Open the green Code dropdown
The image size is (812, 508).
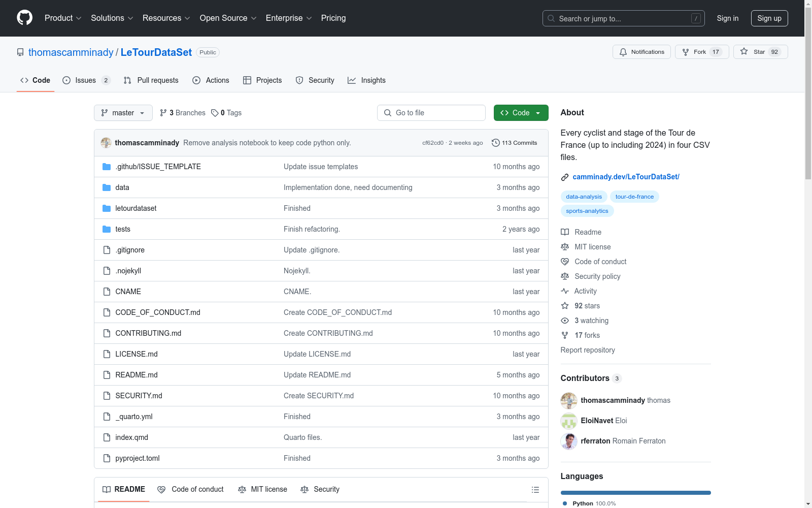point(521,113)
